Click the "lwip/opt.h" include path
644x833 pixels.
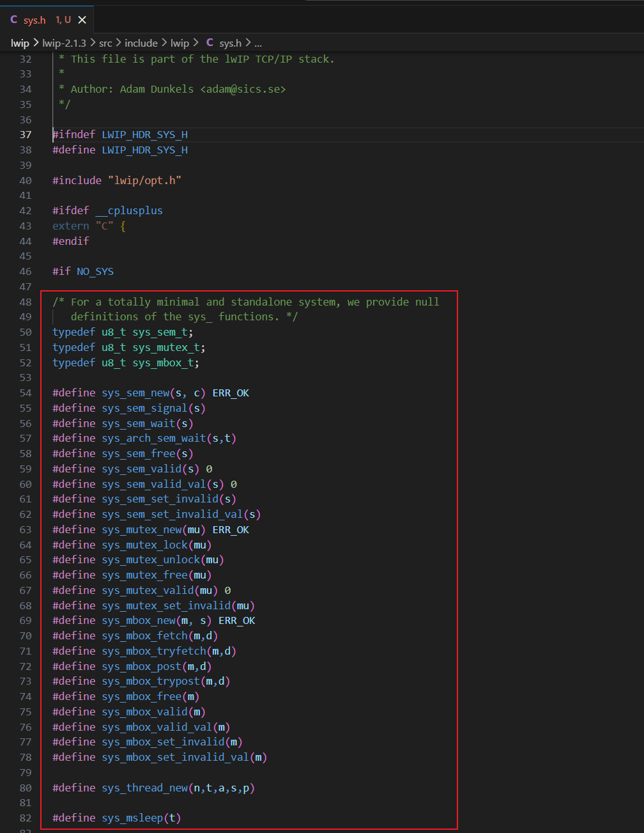144,180
